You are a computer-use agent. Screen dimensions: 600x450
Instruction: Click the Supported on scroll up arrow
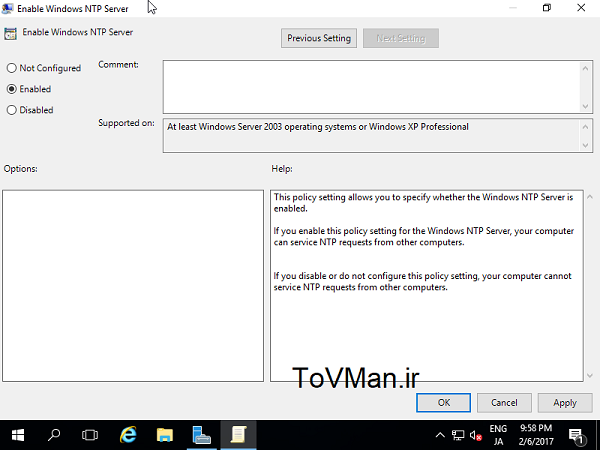tap(585, 127)
